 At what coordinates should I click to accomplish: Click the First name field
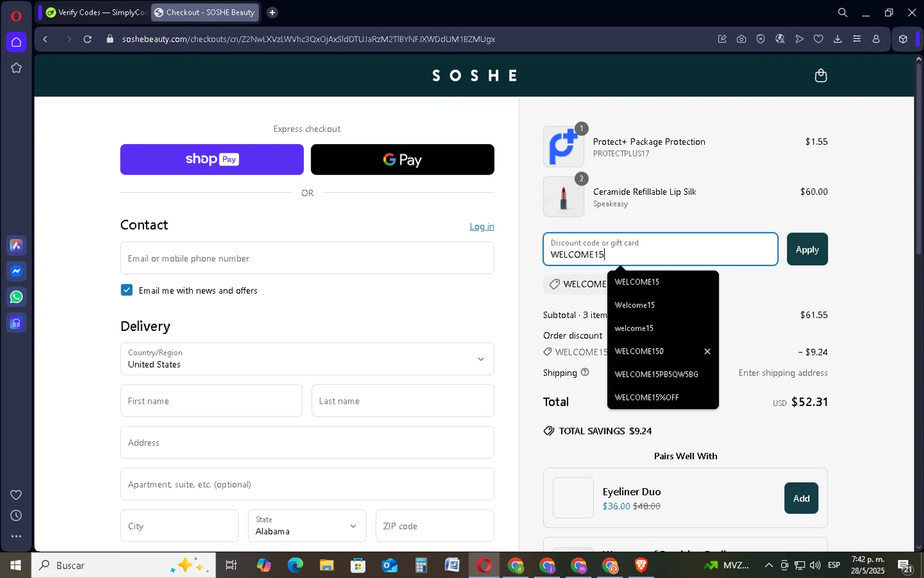[x=211, y=401]
